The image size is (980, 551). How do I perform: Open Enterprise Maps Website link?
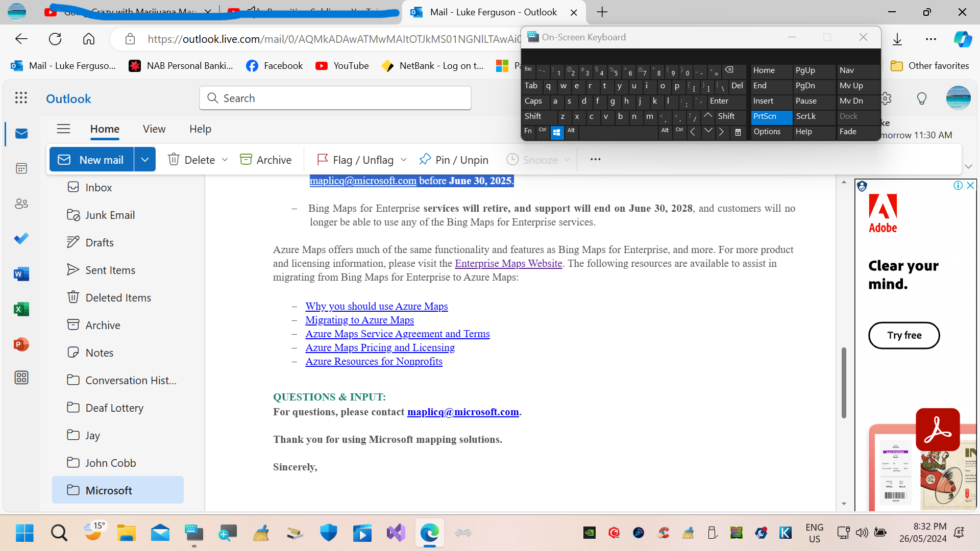[508, 263]
